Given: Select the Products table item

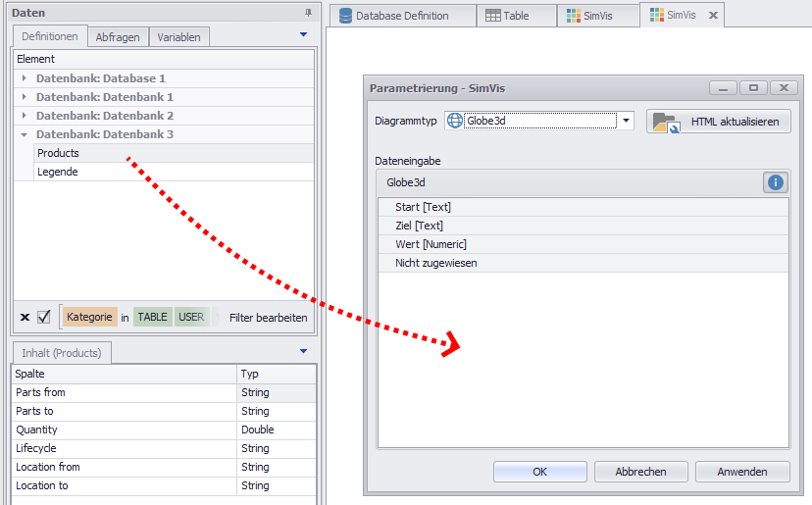Looking at the screenshot, I should click(174, 153).
